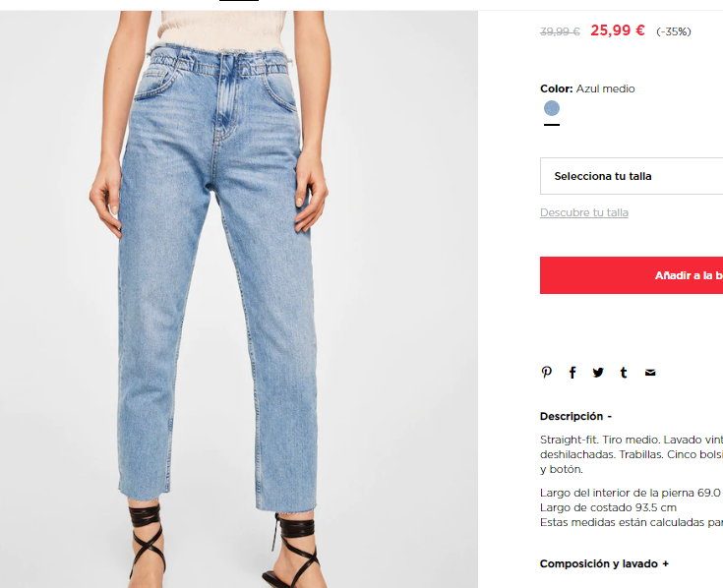723x588 pixels.
Task: Collapse the Descripción section
Action: click(575, 416)
